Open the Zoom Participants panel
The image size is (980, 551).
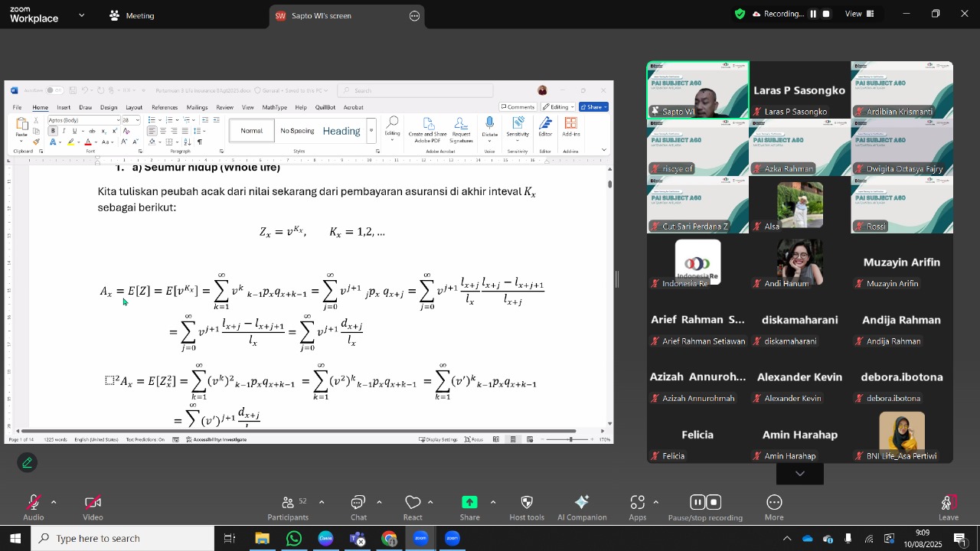289,507
